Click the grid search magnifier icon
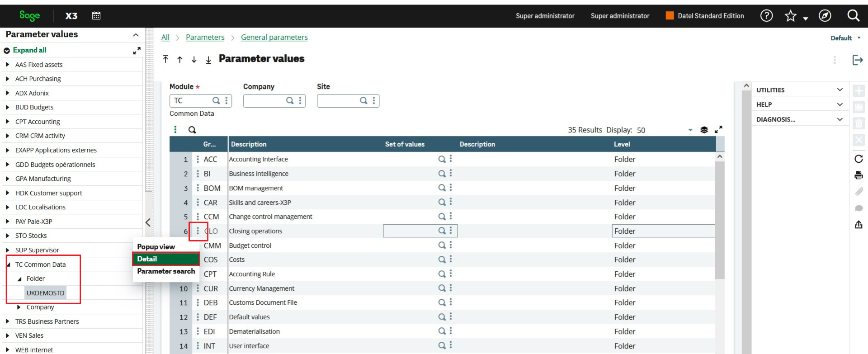The width and height of the screenshot is (868, 354). coord(192,130)
